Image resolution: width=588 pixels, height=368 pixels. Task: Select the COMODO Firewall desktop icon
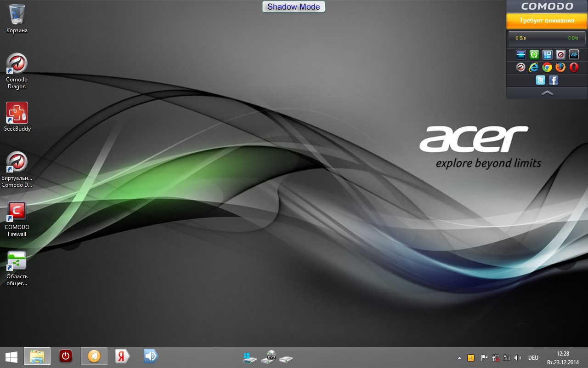[17, 219]
